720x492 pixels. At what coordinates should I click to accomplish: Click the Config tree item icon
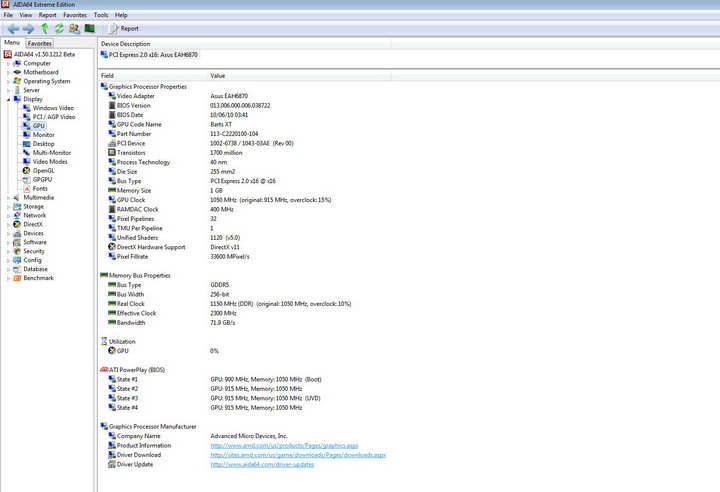pyautogui.click(x=17, y=260)
